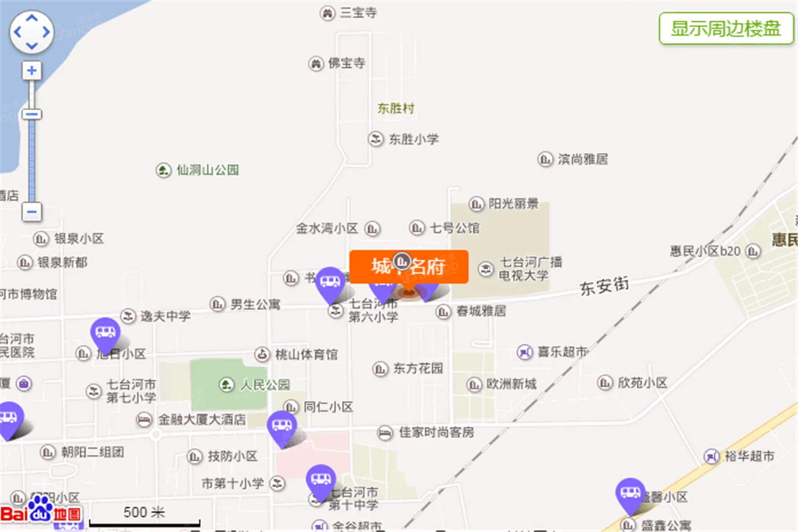Select the 城中名府 orange label
The image size is (798, 532).
coord(408,267)
